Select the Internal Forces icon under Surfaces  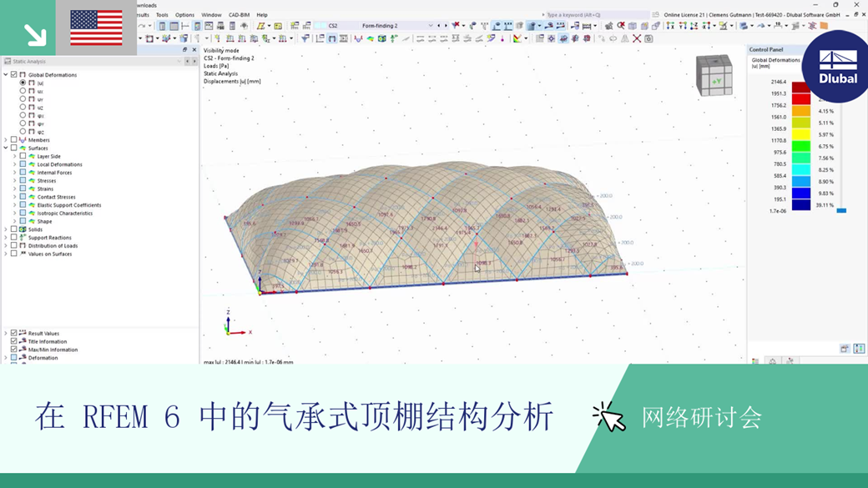(x=31, y=172)
